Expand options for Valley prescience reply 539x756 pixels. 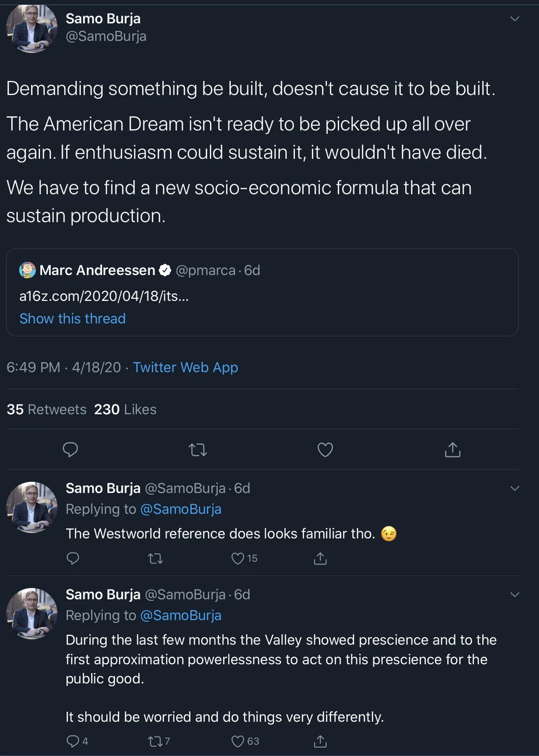tap(515, 595)
